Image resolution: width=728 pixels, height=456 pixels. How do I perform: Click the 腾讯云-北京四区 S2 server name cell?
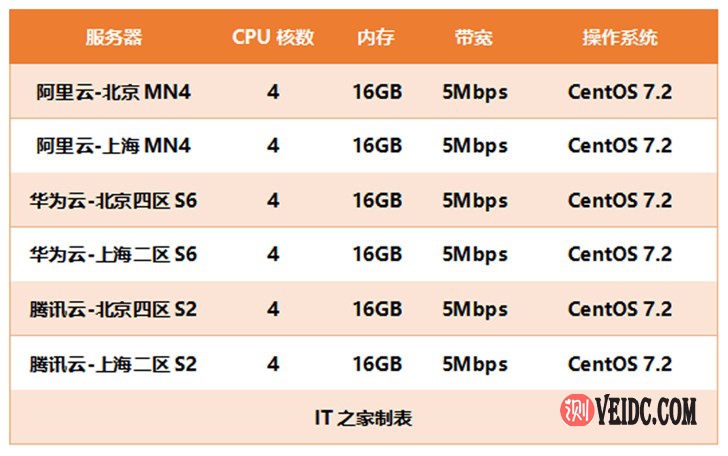114,308
